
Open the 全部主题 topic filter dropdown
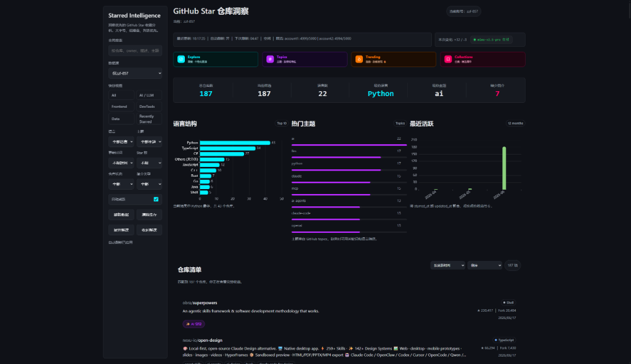(149, 142)
